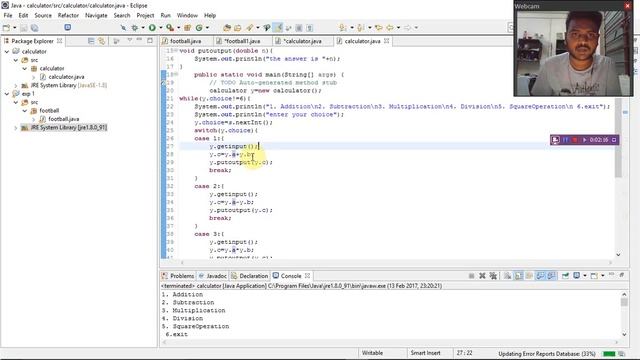640x360 pixels.
Task: Click Next Annotation toolbar icon
Action: 343,28
